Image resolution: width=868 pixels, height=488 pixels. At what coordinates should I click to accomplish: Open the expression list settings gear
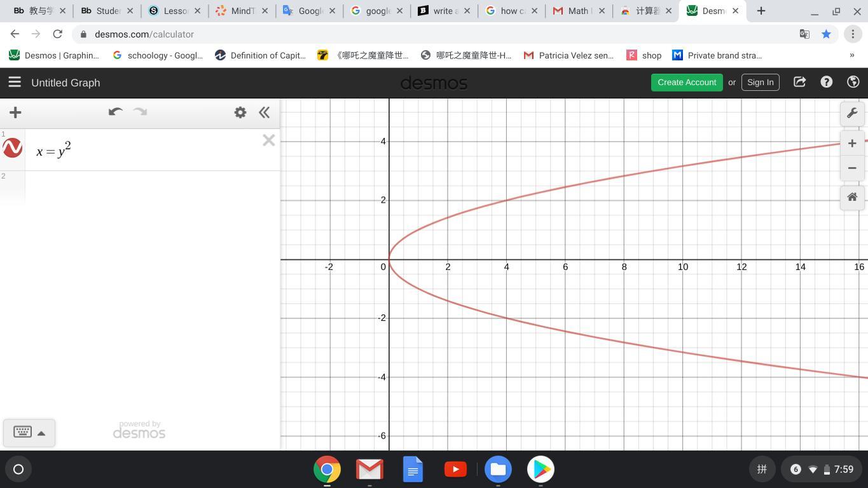[240, 112]
